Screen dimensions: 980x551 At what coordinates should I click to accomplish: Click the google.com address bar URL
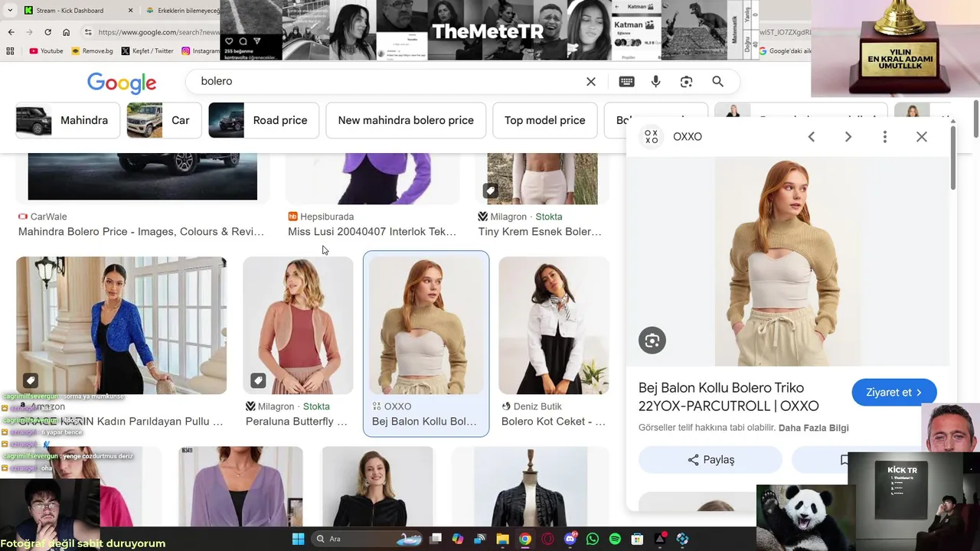[158, 32]
